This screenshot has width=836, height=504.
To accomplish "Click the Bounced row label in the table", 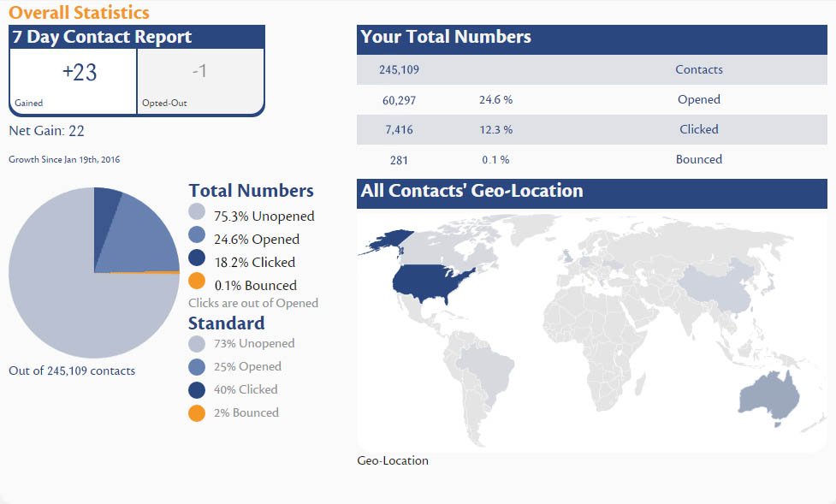I will click(699, 159).
